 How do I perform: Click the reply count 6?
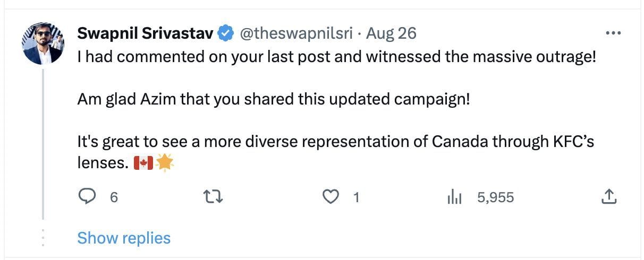point(113,198)
